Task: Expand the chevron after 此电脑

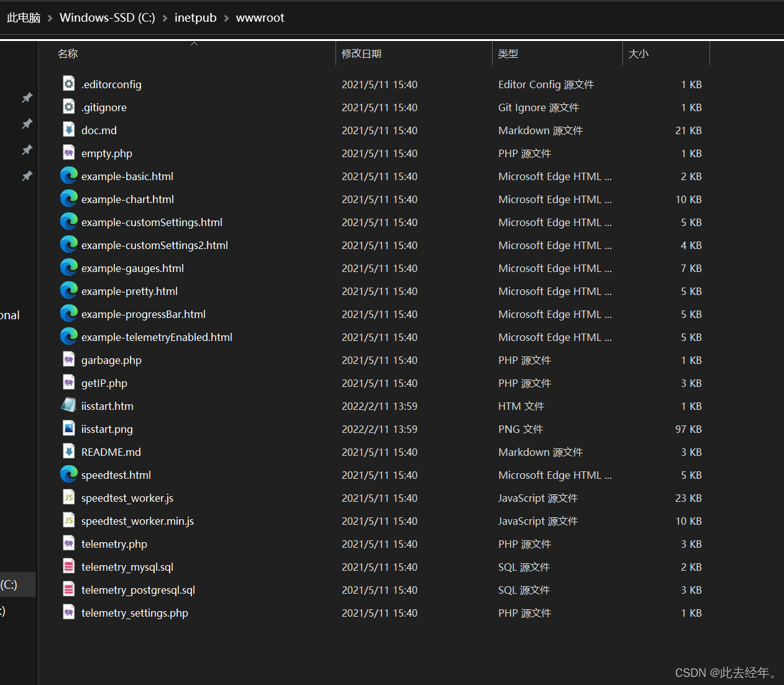Action: coord(50,19)
